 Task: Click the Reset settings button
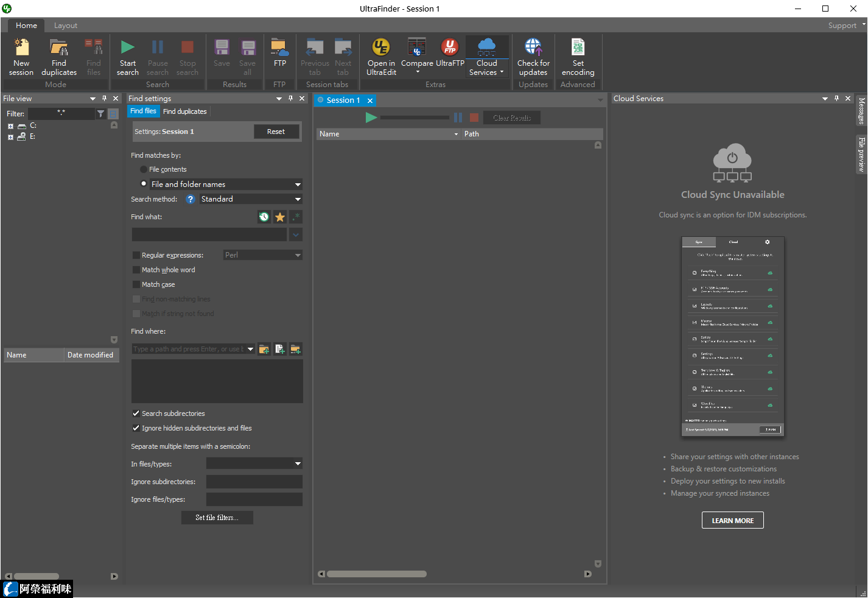click(276, 132)
